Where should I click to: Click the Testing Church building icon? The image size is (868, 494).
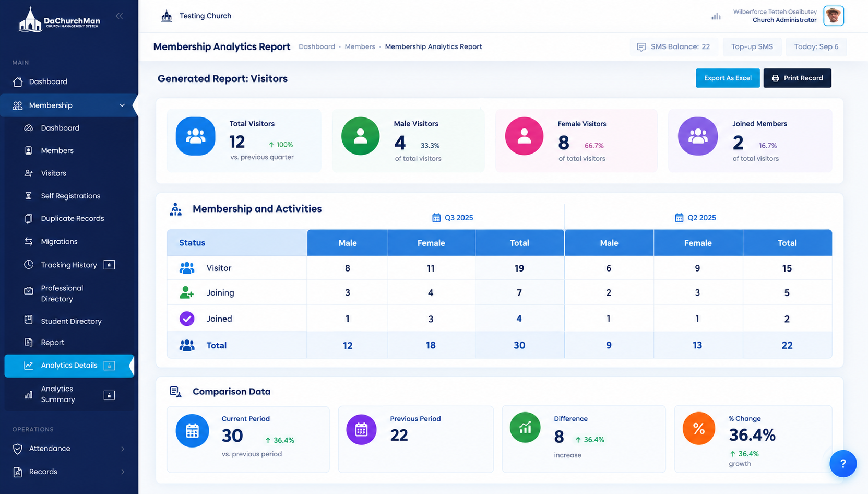[167, 16]
